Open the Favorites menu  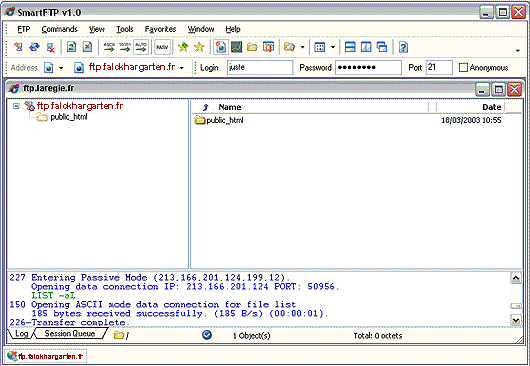(160, 29)
